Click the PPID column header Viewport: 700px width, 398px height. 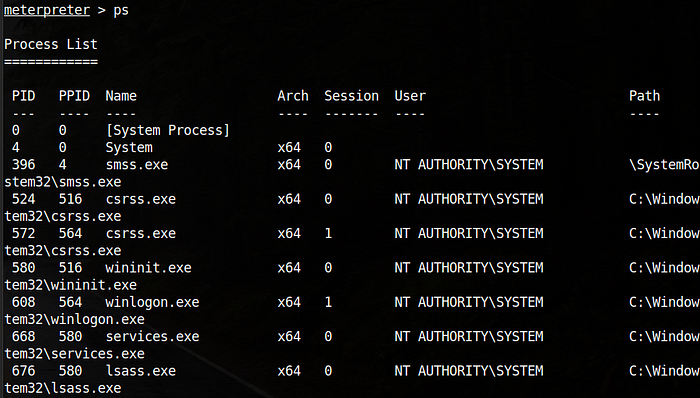pos(74,96)
